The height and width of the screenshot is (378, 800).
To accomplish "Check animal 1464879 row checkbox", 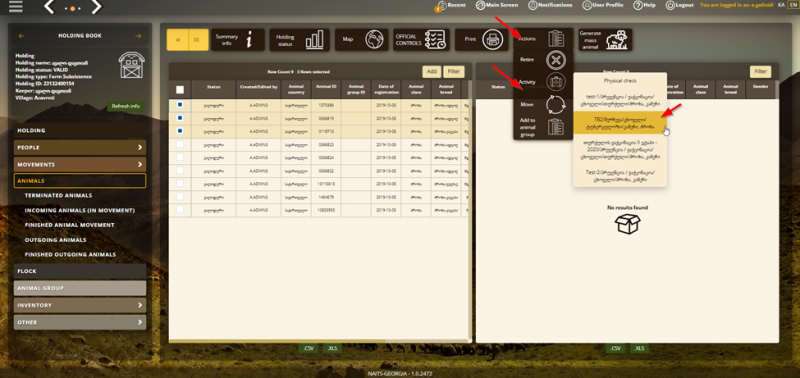I will coord(180,196).
